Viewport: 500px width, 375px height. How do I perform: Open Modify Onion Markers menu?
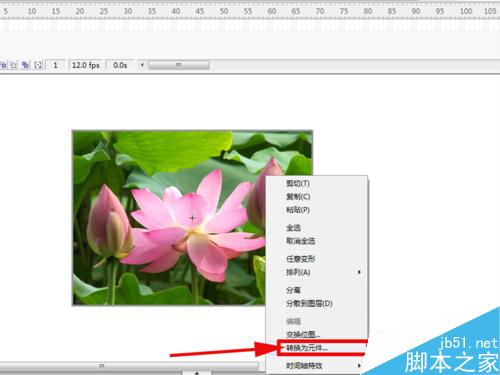[x=38, y=65]
